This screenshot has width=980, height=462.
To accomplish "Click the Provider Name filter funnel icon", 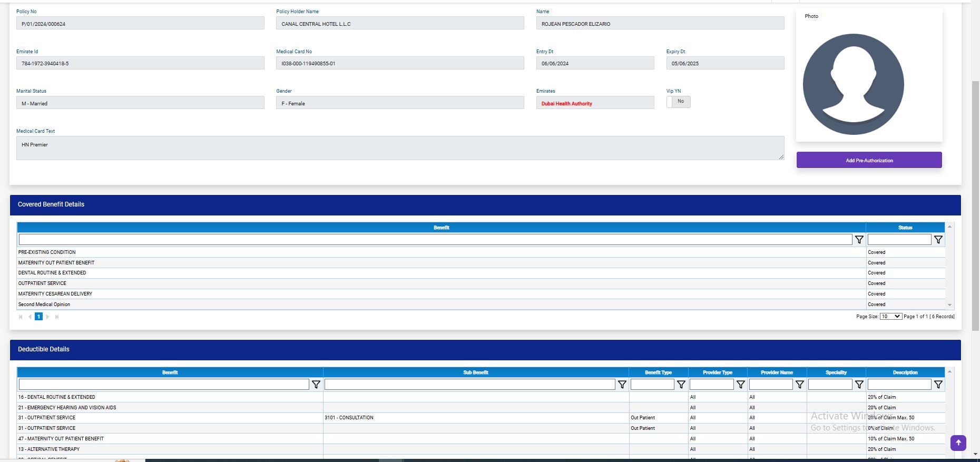I will click(799, 385).
